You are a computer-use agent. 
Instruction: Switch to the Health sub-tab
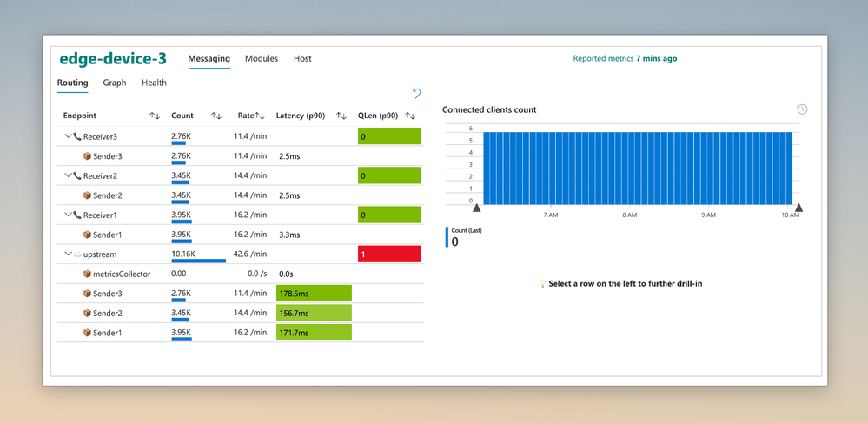coord(154,83)
